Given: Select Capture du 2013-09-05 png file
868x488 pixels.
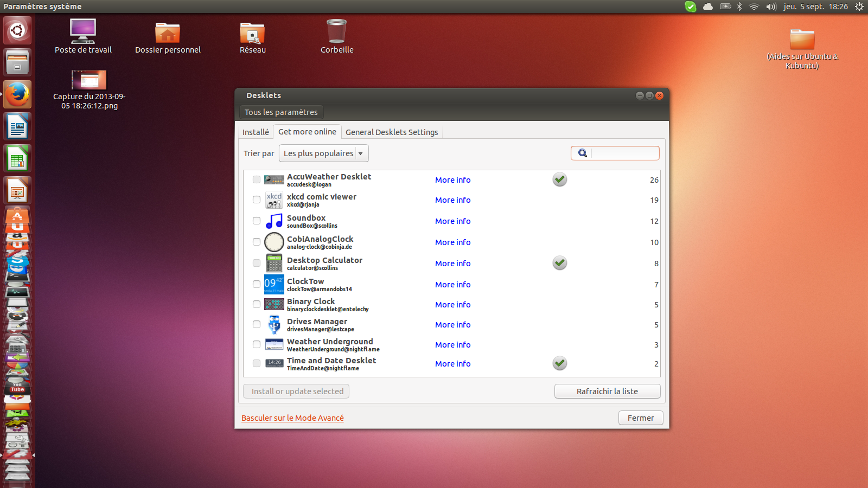Looking at the screenshot, I should click(89, 89).
